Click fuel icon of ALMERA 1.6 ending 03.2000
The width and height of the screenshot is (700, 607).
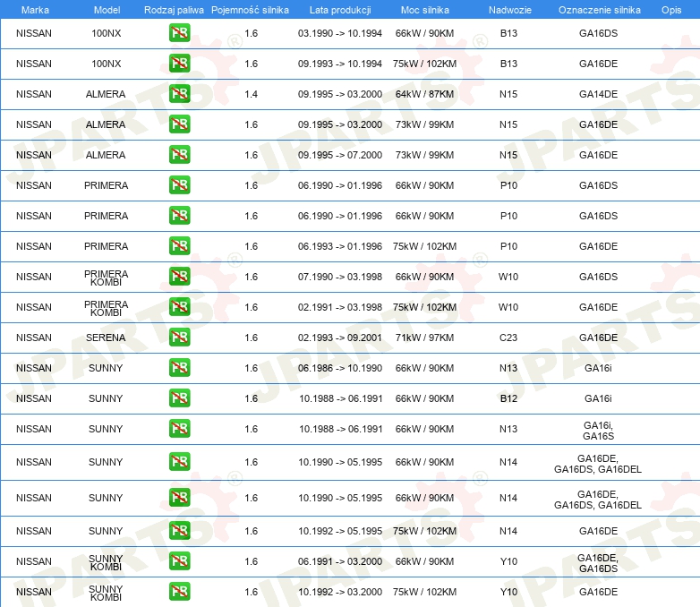coord(179,124)
